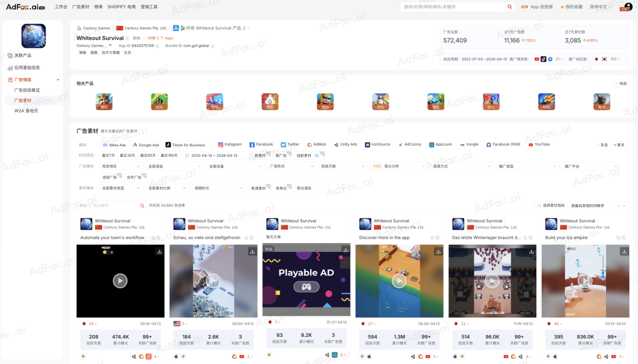Enable the 新素材 filter
The width and height of the screenshot is (638, 364).
click(260, 156)
